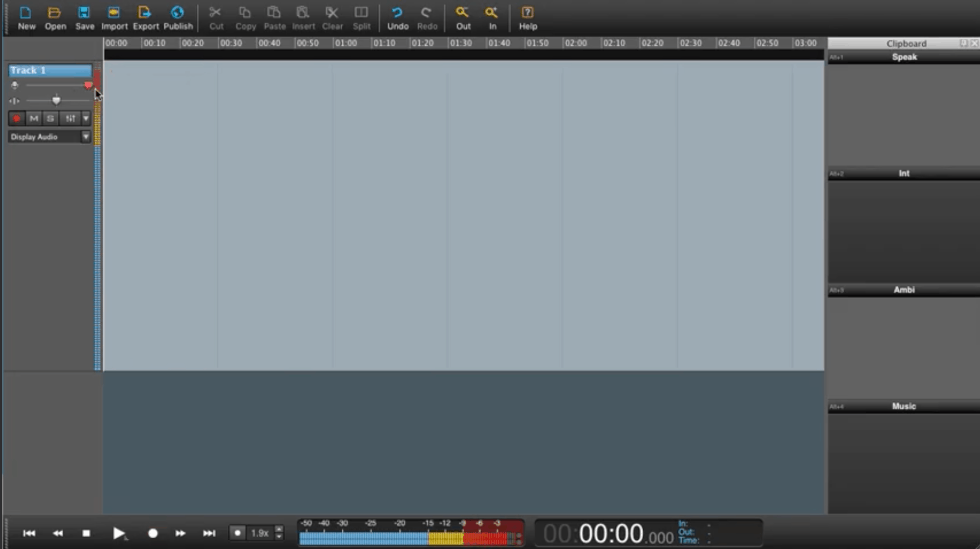
Task: Increase the playback speed stepper
Action: tap(279, 529)
